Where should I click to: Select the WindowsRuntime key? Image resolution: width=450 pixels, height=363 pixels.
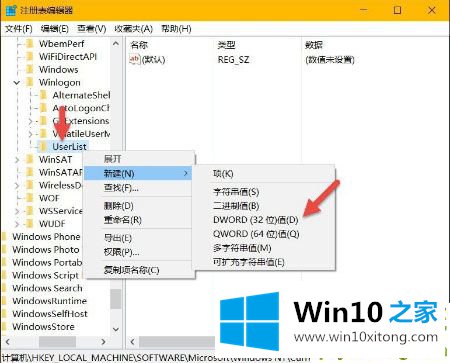coord(49,301)
